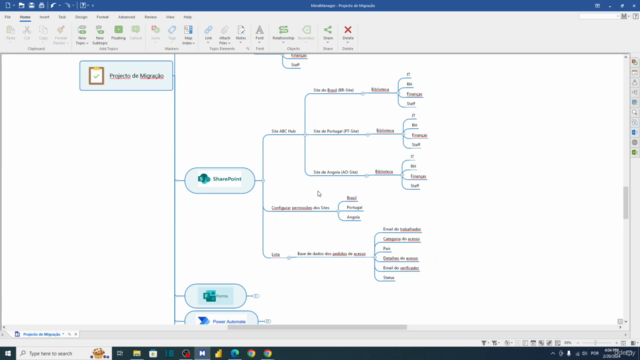The height and width of the screenshot is (360, 640).
Task: Click the filter funnel icon in status bar
Action: (484, 343)
